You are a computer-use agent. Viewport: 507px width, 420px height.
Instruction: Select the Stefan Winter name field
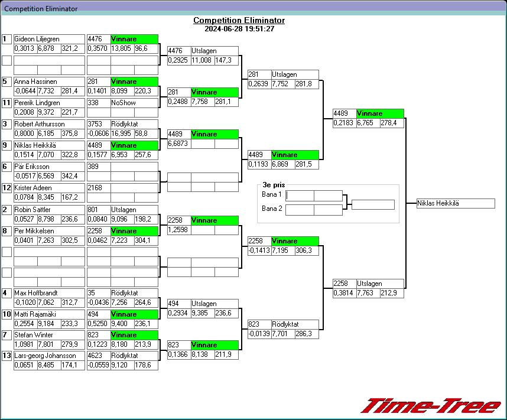[49, 335]
